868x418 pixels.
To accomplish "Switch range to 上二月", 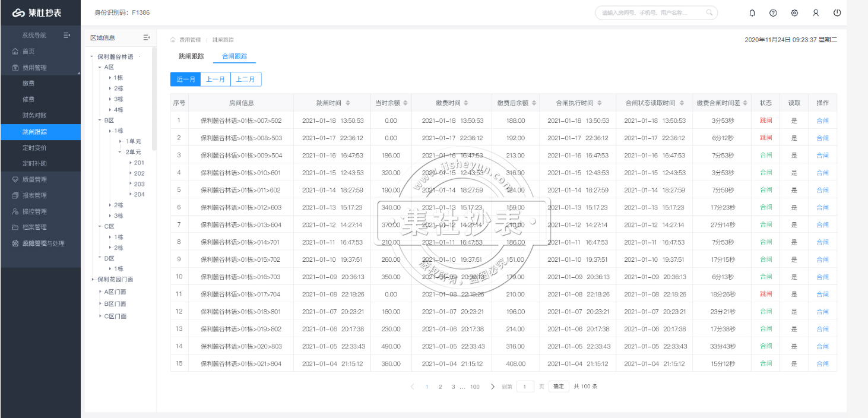I will pyautogui.click(x=245, y=79).
